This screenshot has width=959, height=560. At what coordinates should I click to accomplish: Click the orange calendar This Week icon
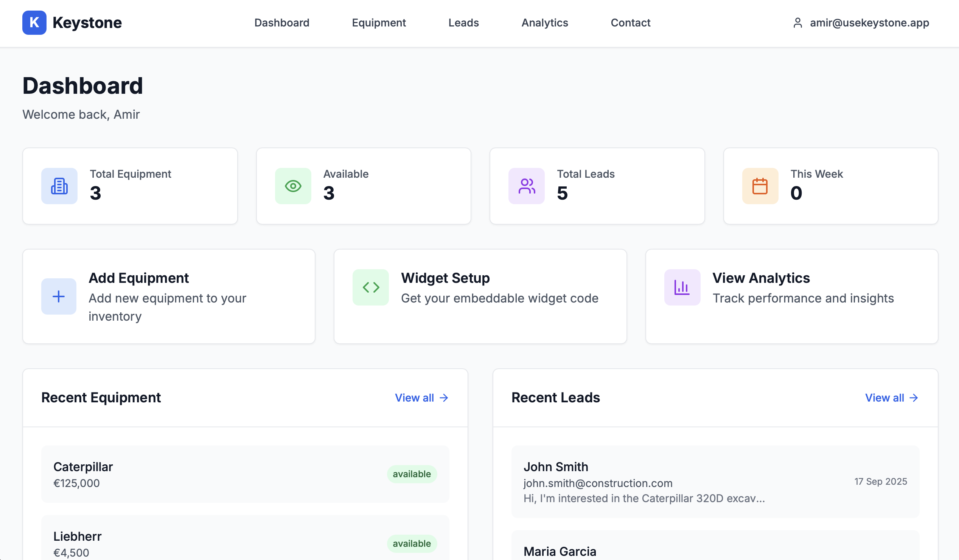(760, 186)
